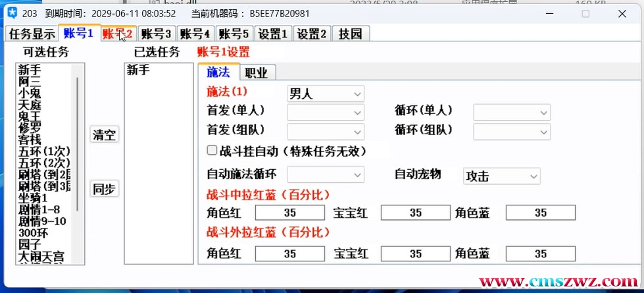The width and height of the screenshot is (644, 293).
Task: Open the 自动宠物 dropdown showing 攻击
Action: pos(501,176)
